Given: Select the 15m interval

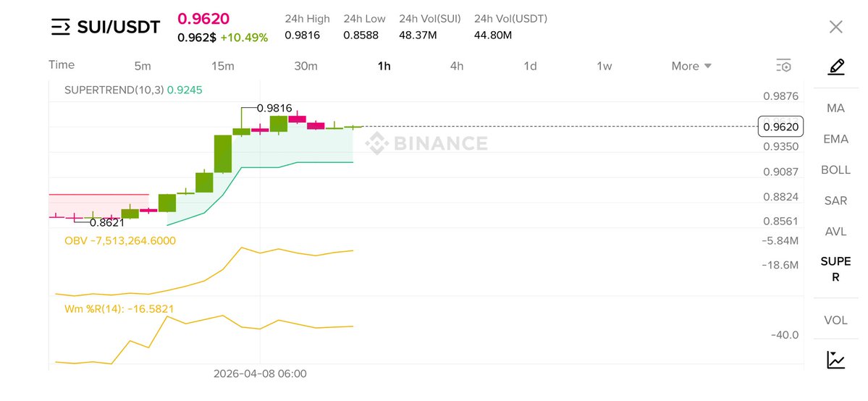Looking at the screenshot, I should click(x=222, y=67).
